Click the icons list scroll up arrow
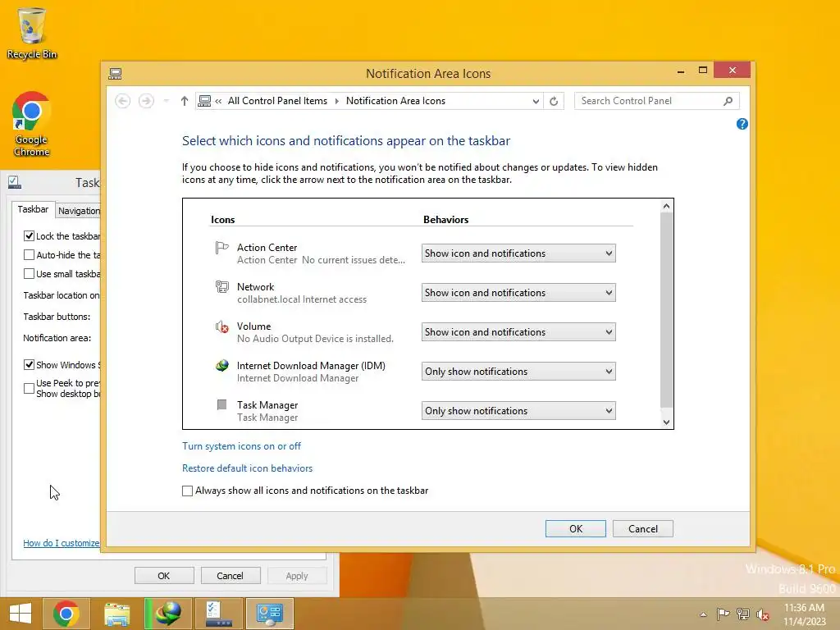Screen dimensions: 840x630 click(666, 206)
